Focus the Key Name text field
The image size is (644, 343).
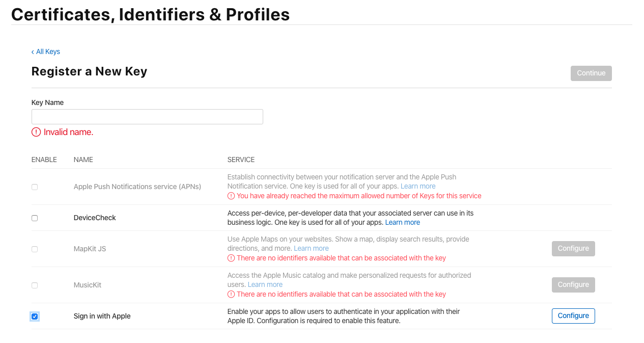[147, 117]
